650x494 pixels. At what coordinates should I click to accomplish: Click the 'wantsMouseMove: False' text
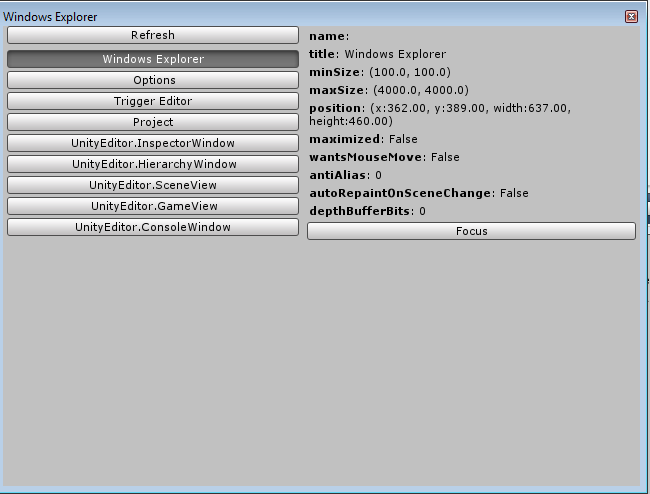(384, 157)
